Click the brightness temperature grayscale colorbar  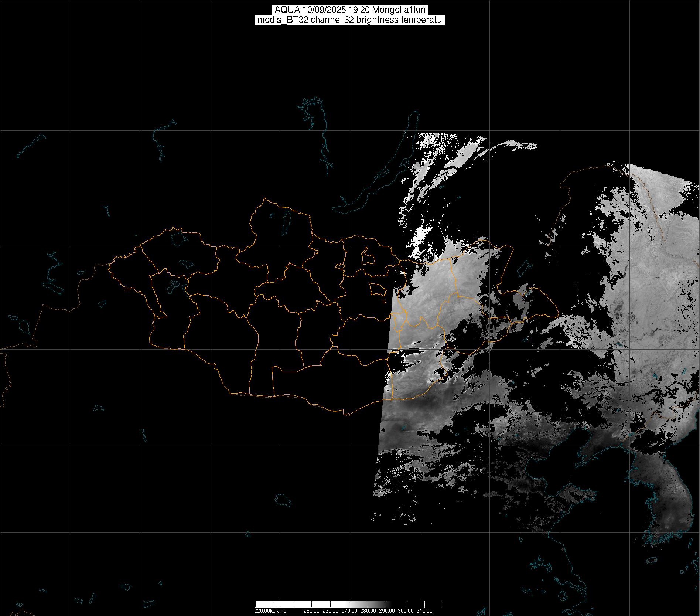click(x=349, y=604)
